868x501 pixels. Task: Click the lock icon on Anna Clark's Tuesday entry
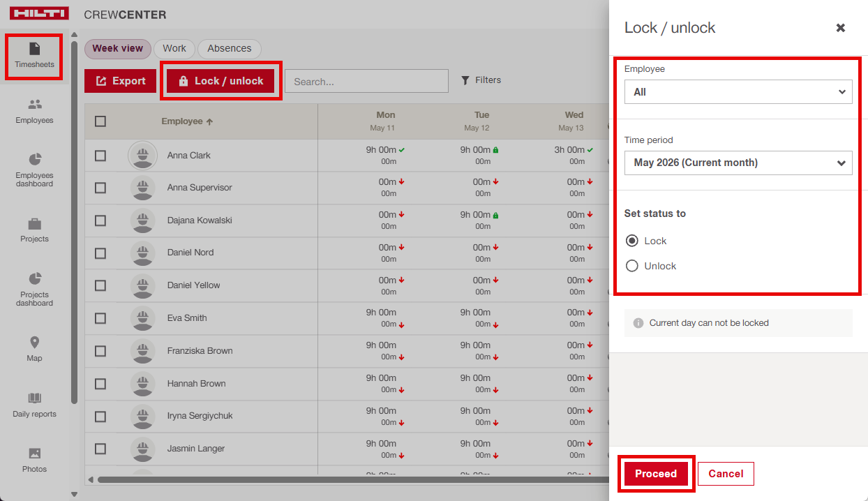496,150
